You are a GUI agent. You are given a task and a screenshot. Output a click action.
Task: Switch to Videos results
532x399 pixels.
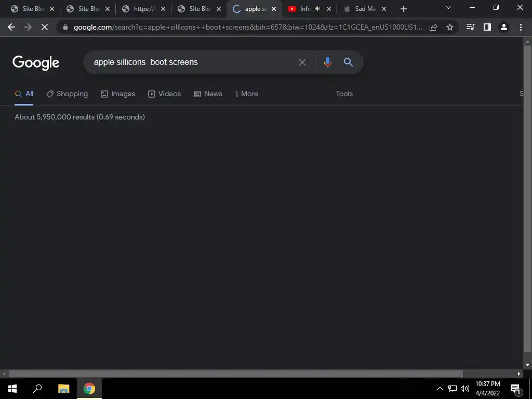click(x=165, y=94)
